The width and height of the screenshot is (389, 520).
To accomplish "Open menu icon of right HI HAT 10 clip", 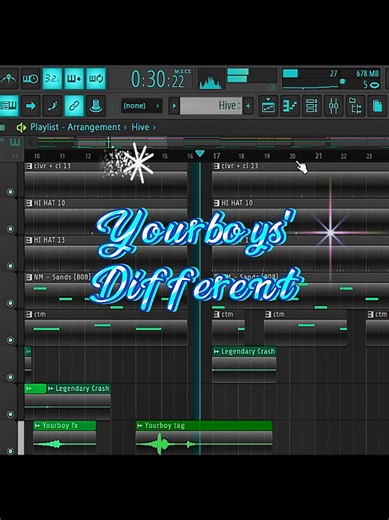I will click(217, 203).
